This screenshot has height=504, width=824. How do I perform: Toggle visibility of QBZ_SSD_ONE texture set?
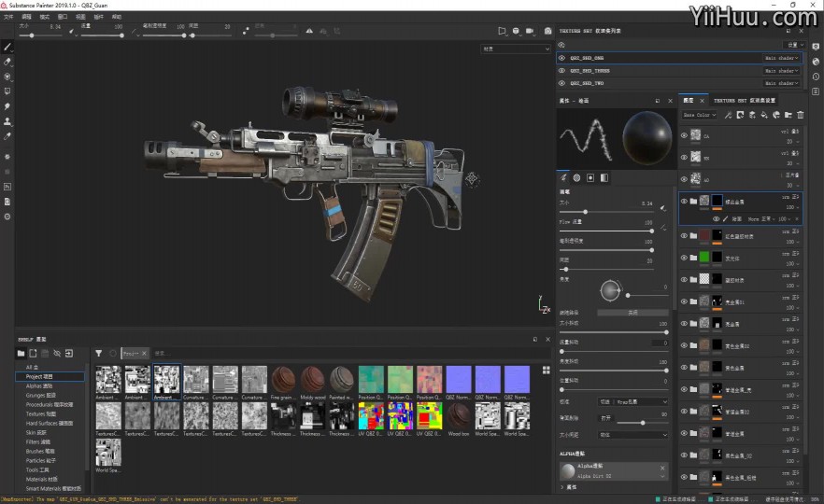pyautogui.click(x=561, y=58)
